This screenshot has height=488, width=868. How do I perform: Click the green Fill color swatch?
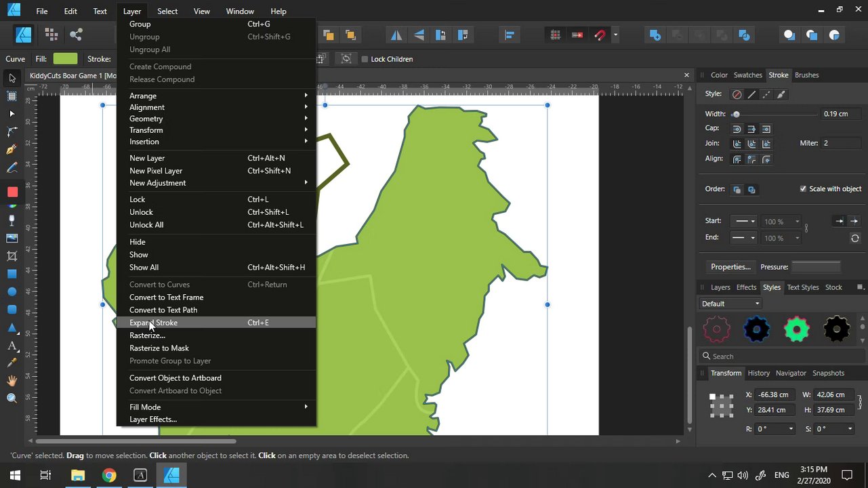(65, 59)
